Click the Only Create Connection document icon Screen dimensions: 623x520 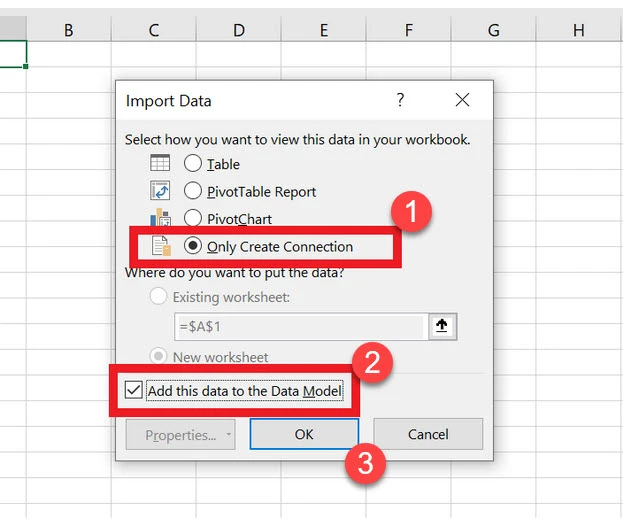coord(161,246)
